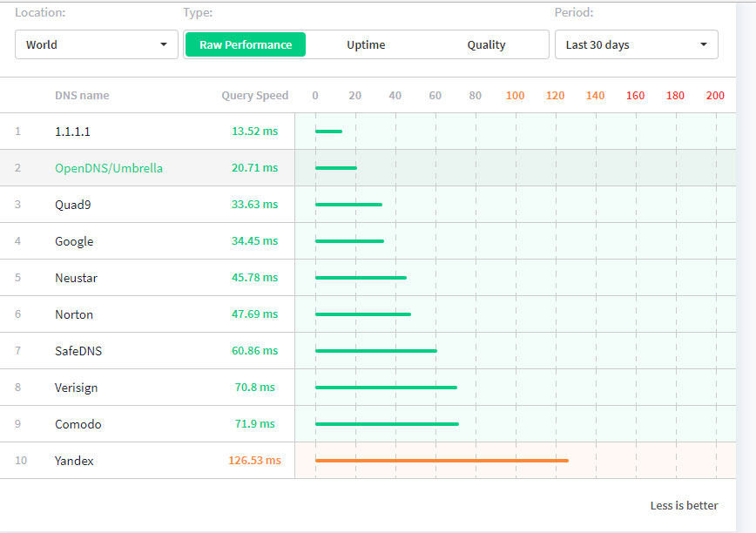The image size is (756, 533).
Task: Click the 70.8 ms query speed value
Action: click(x=254, y=388)
